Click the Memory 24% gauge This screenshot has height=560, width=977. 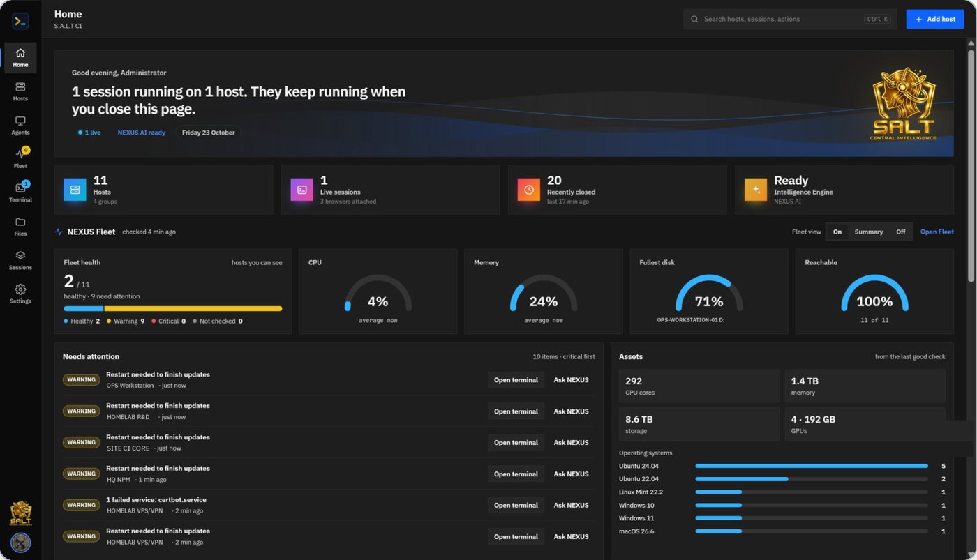click(x=544, y=293)
